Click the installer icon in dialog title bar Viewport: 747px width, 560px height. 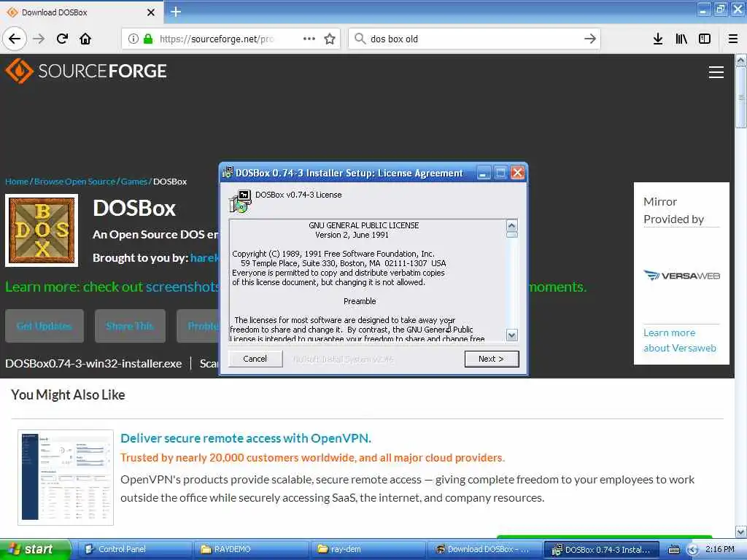pyautogui.click(x=228, y=172)
